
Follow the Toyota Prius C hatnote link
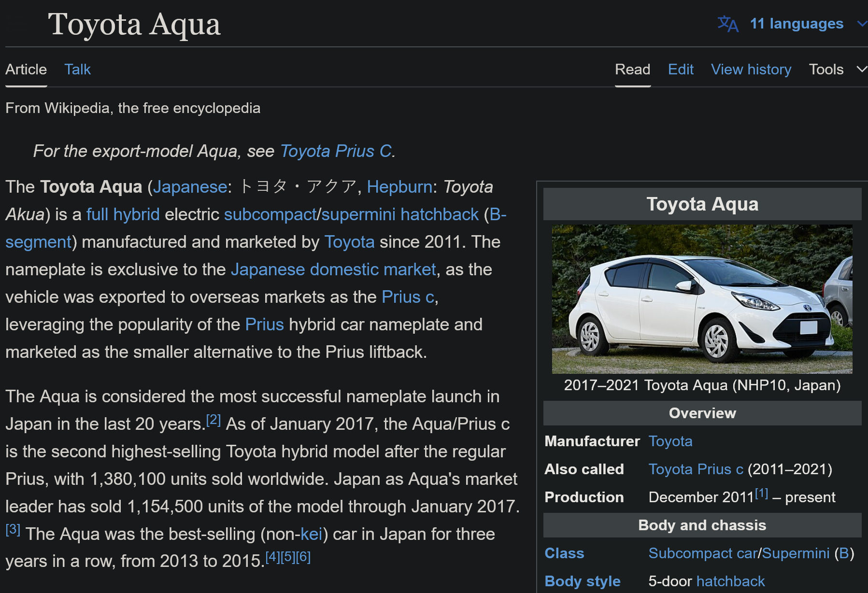click(x=336, y=151)
